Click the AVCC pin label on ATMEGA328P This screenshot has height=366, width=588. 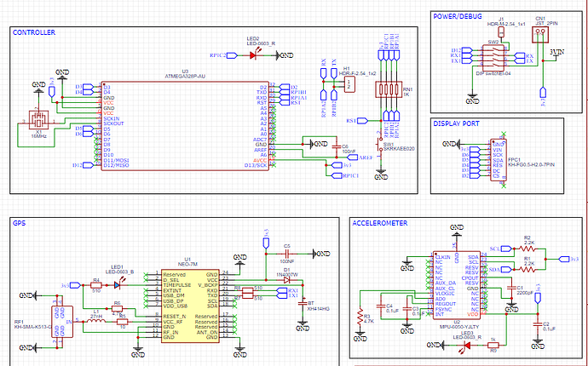click(260, 160)
